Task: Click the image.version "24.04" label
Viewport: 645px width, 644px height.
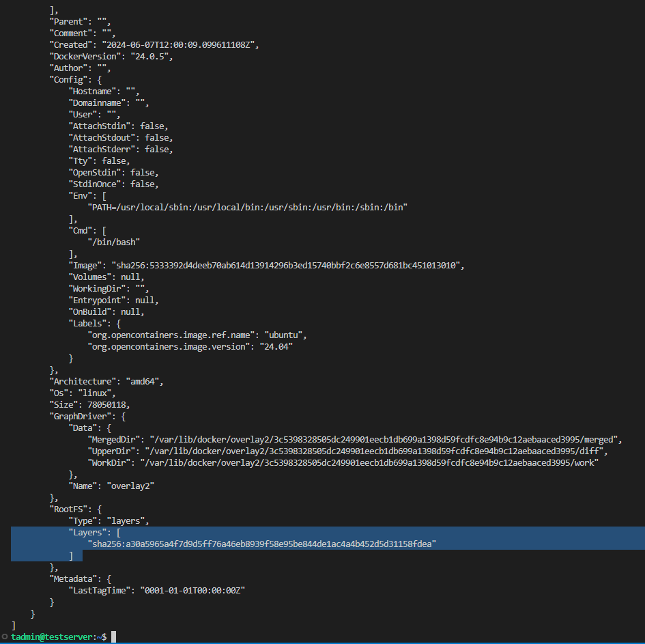Action: point(190,346)
